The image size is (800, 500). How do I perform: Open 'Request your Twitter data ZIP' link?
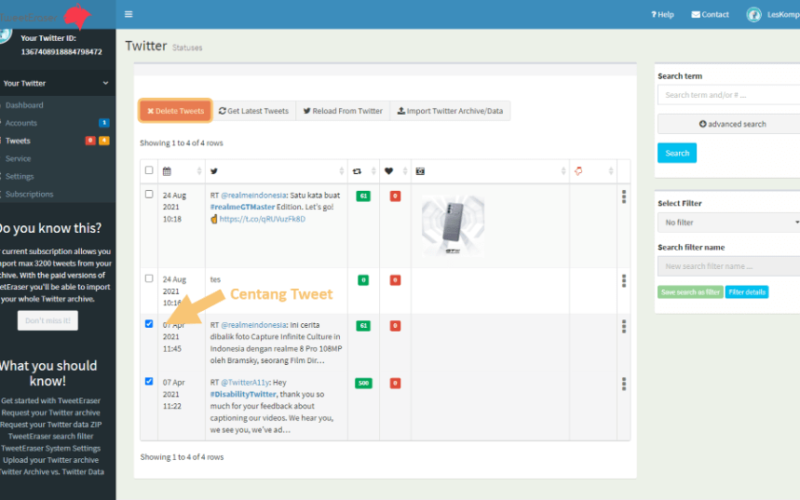51,424
